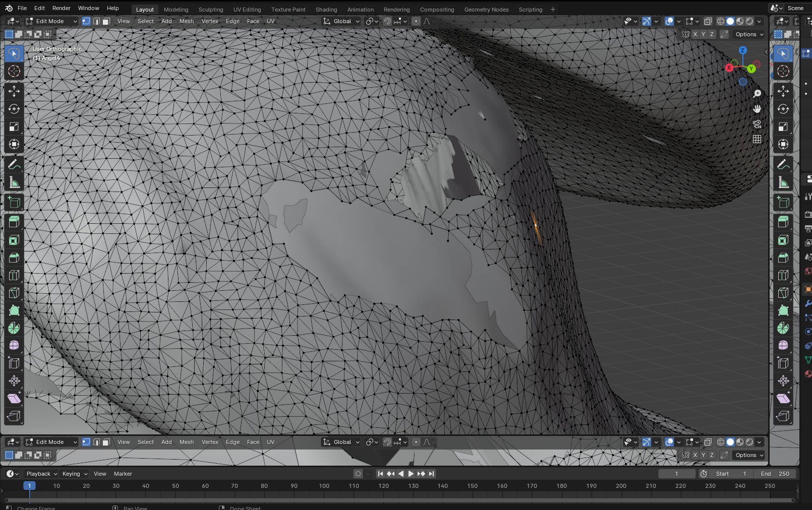Select the Move tool in left toolbar
Viewport: 812px width, 510px height.
(14, 91)
